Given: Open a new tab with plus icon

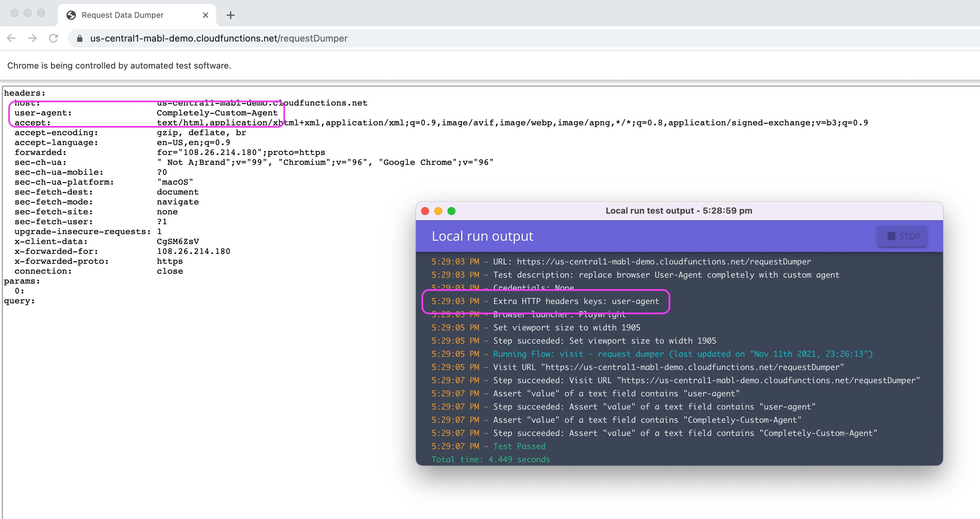Looking at the screenshot, I should (x=231, y=15).
